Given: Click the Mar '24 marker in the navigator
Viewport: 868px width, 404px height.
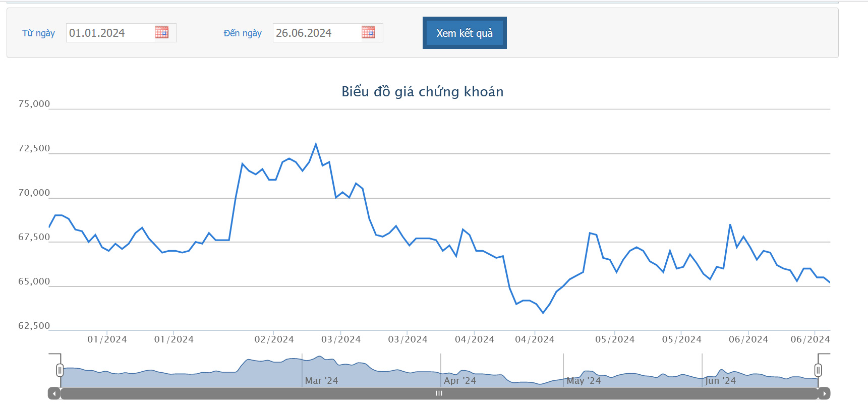Looking at the screenshot, I should [x=321, y=380].
